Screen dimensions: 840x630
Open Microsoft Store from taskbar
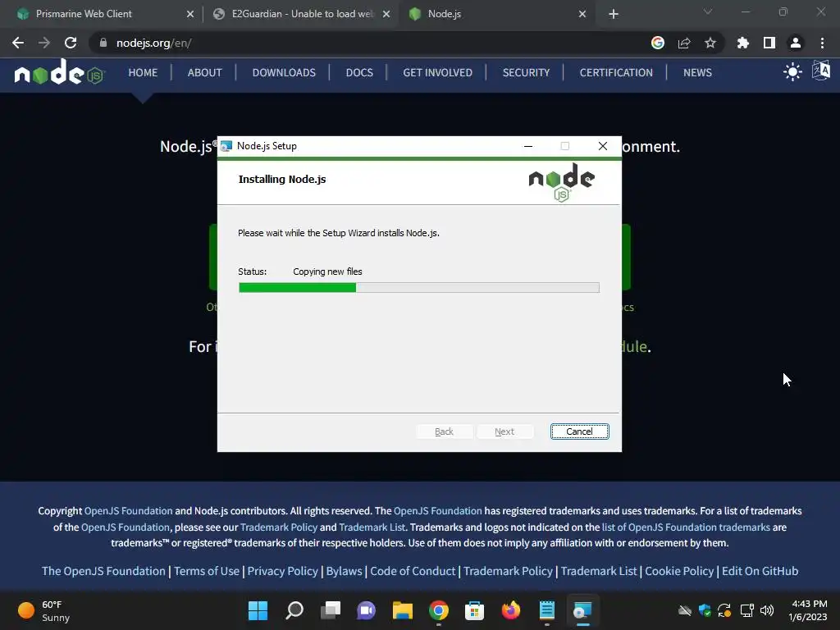[475, 610]
